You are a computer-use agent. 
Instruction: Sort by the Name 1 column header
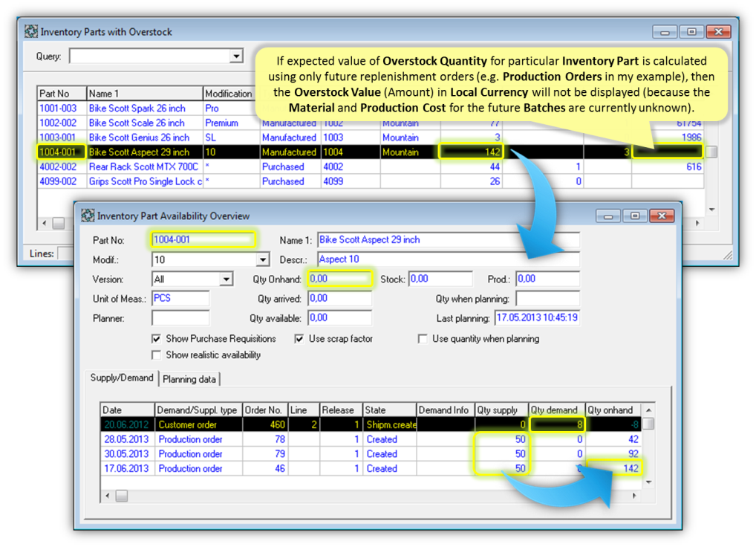145,94
